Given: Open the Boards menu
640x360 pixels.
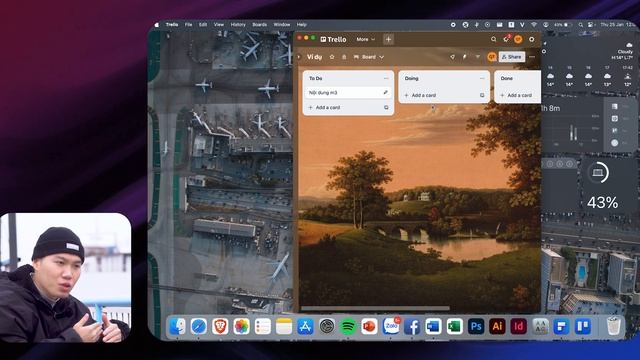Looking at the screenshot, I should 260,24.
